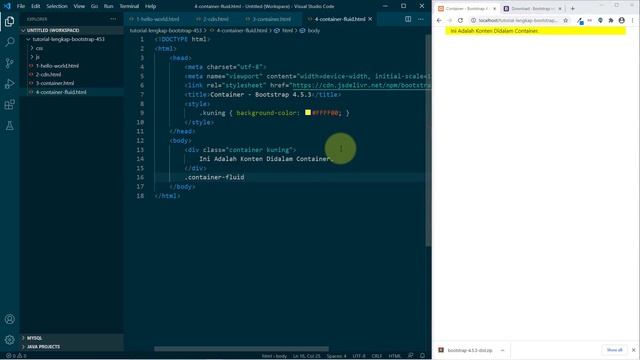Open a new Chrome tab
This screenshot has width=640, height=360.
pos(572,9)
